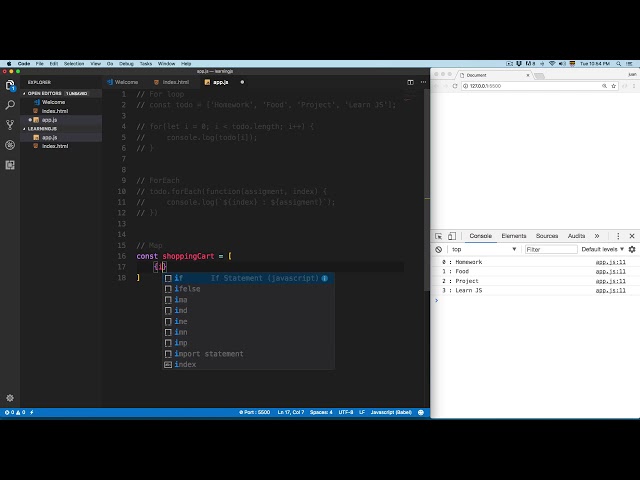Bookmark the page with the star icon

613,86
